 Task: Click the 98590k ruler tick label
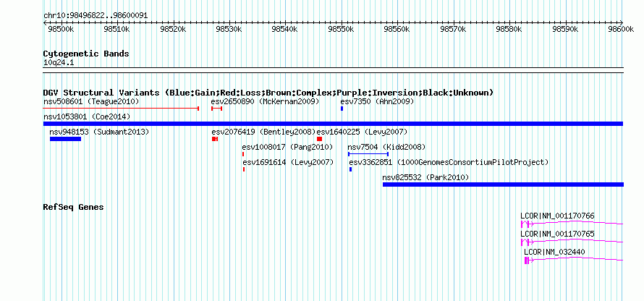pyautogui.click(x=564, y=29)
